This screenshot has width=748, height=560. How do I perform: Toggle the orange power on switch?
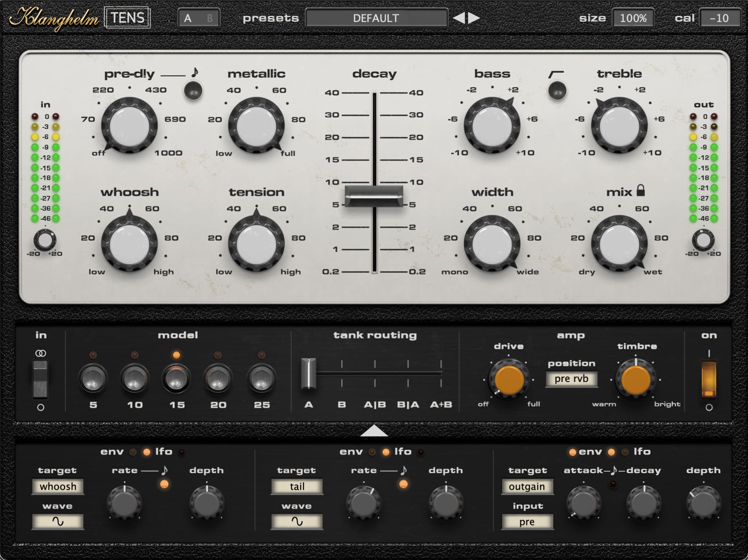[709, 379]
